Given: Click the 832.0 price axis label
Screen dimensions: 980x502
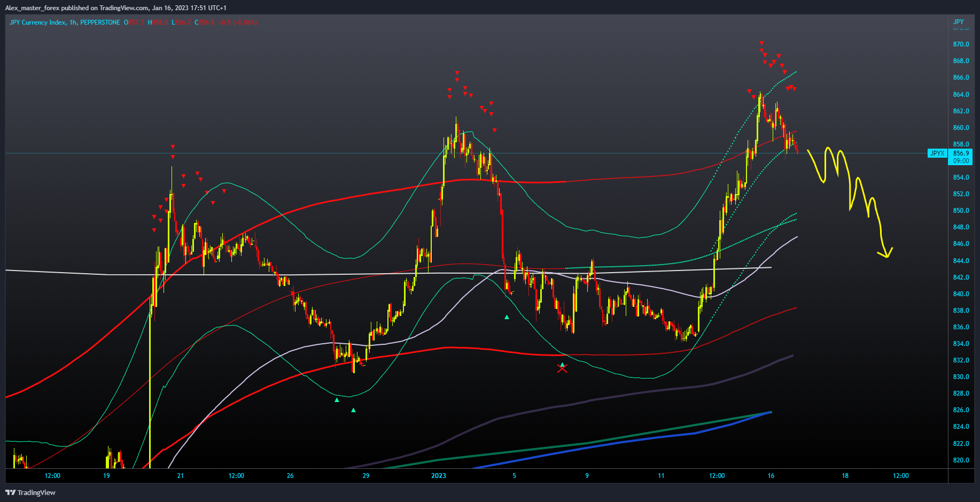Looking at the screenshot, I should click(961, 360).
